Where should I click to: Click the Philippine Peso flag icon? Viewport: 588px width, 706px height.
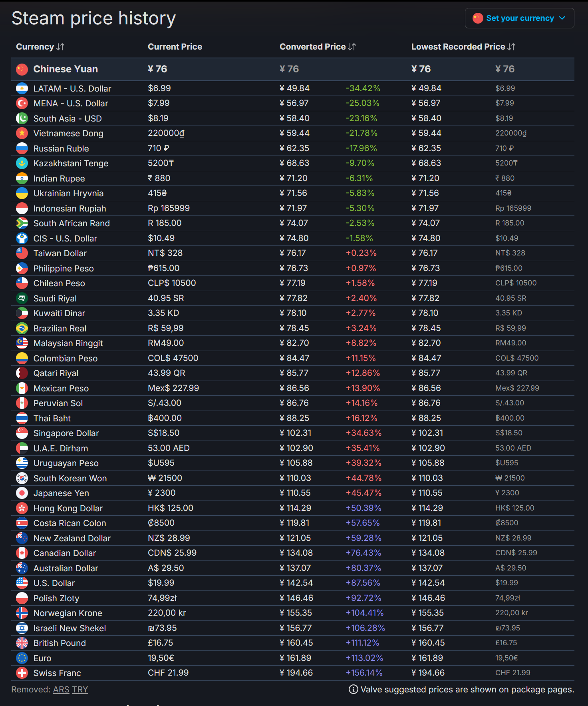[x=22, y=268]
